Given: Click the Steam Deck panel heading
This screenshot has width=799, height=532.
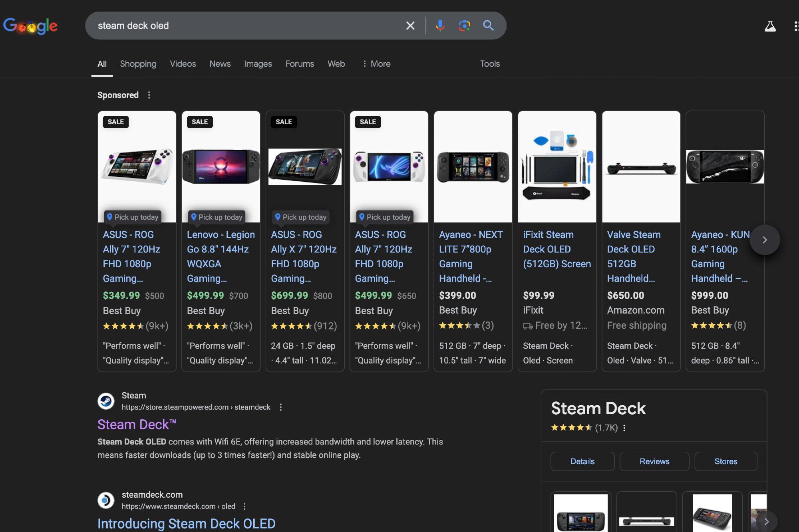Looking at the screenshot, I should tap(598, 408).
